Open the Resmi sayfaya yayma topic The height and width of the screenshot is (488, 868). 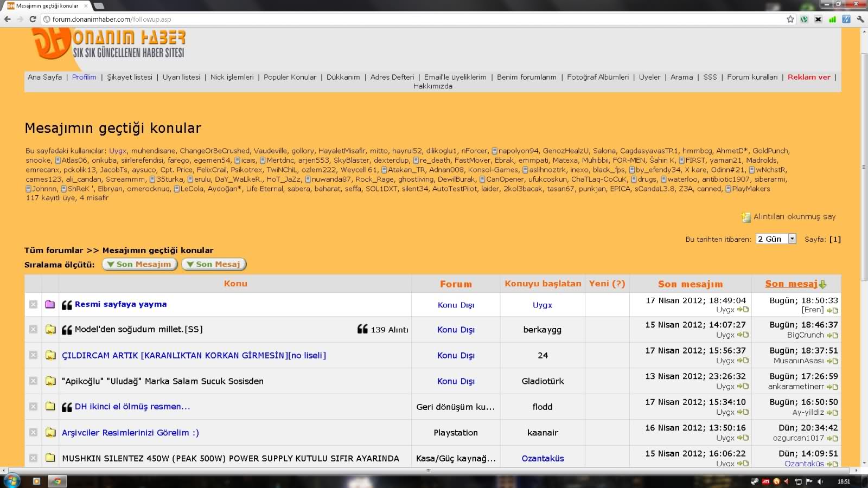point(120,304)
